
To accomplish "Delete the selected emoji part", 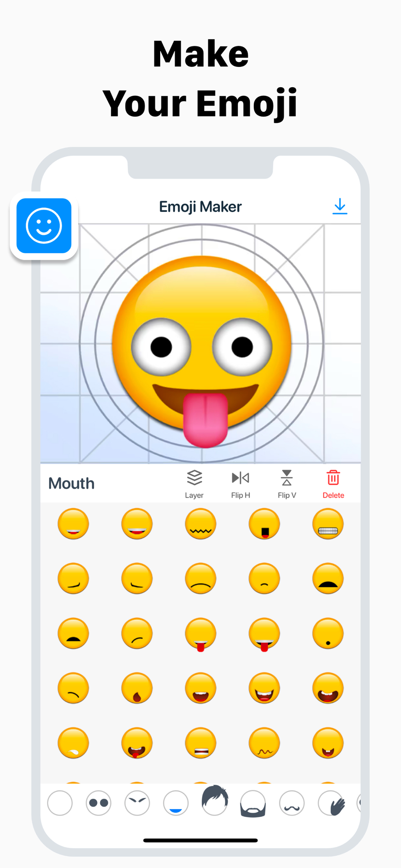I will tap(333, 484).
